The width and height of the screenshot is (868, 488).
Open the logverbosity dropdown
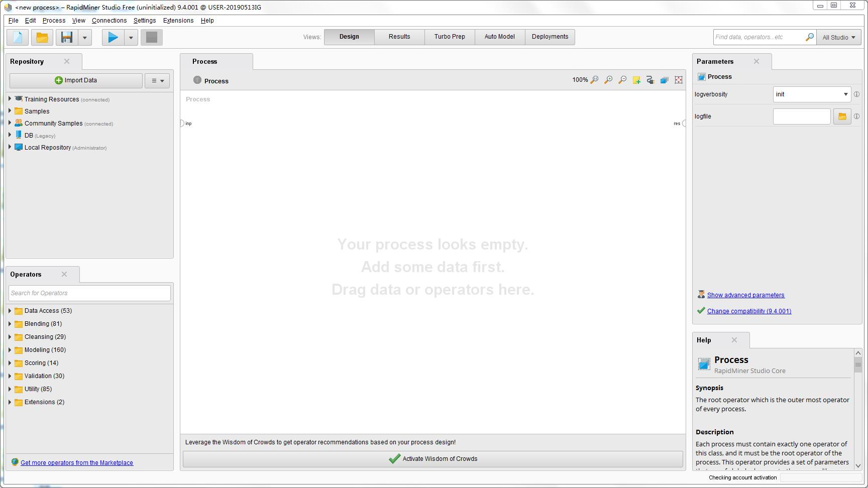[845, 94]
